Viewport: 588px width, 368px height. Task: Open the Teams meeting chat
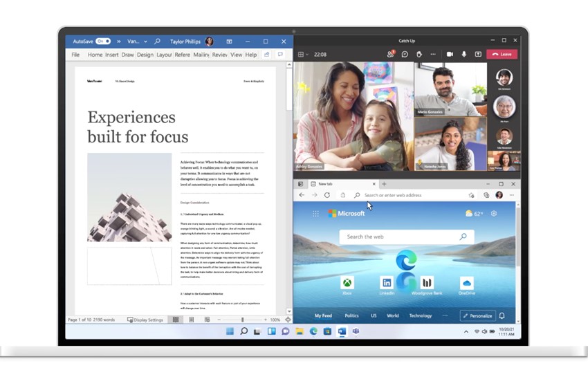point(405,55)
